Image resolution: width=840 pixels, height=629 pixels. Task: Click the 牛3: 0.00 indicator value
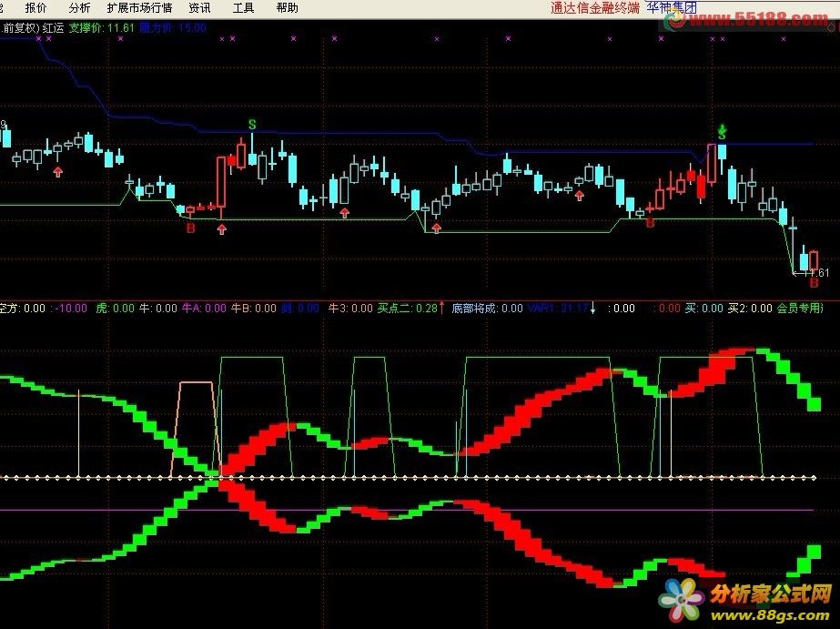coord(350,308)
